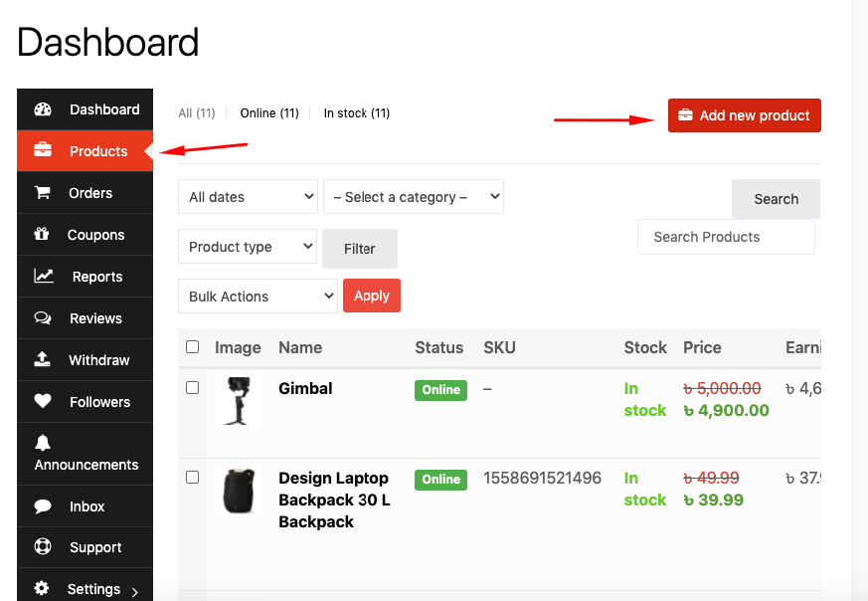The width and height of the screenshot is (868, 601).
Task: Open the Bulk Actions dropdown
Action: pos(258,297)
